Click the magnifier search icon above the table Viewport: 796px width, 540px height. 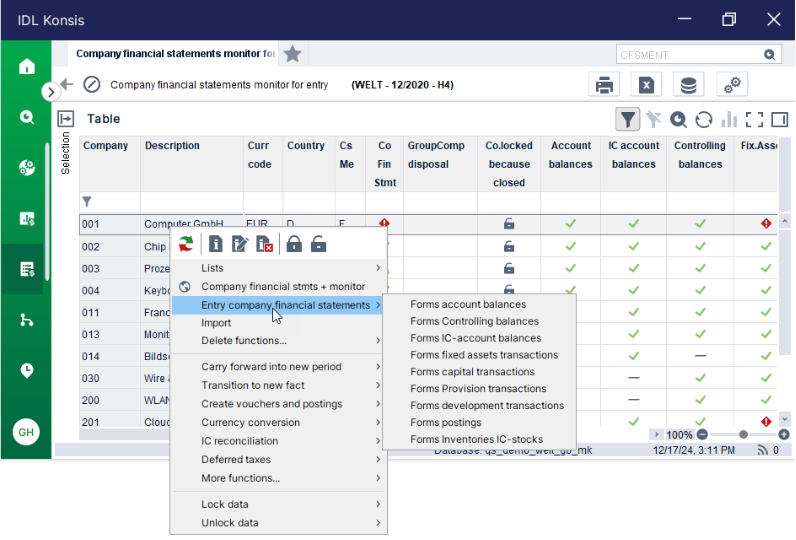click(678, 120)
